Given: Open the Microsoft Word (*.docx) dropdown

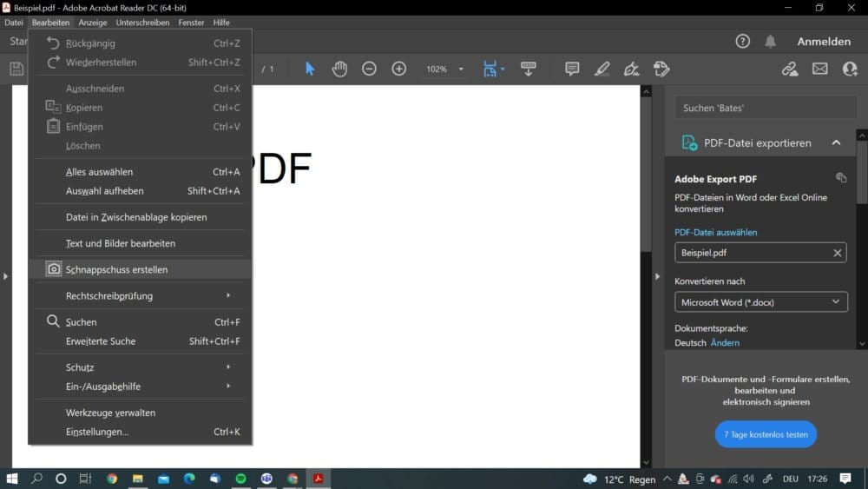Looking at the screenshot, I should coord(760,302).
